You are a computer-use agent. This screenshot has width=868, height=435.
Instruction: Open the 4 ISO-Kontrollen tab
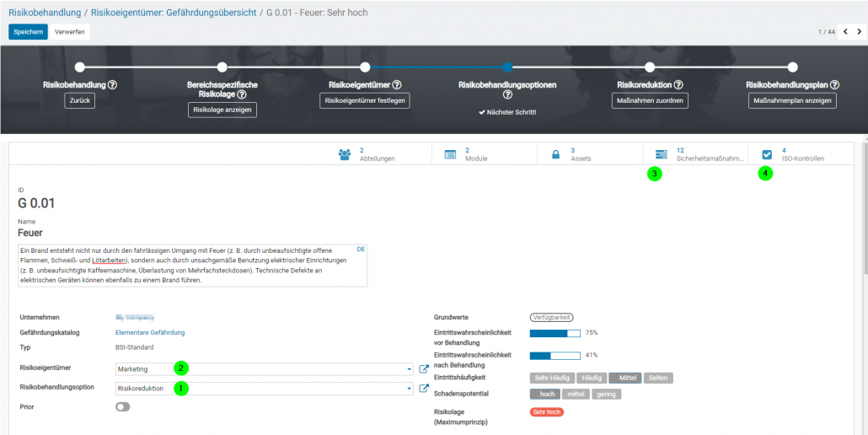(x=801, y=154)
